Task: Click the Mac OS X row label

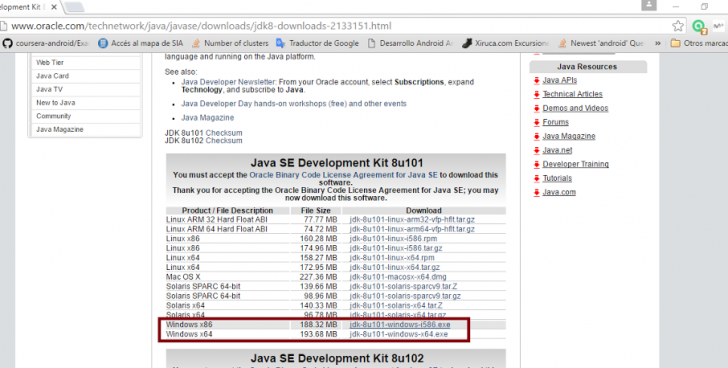Action: pos(183,277)
